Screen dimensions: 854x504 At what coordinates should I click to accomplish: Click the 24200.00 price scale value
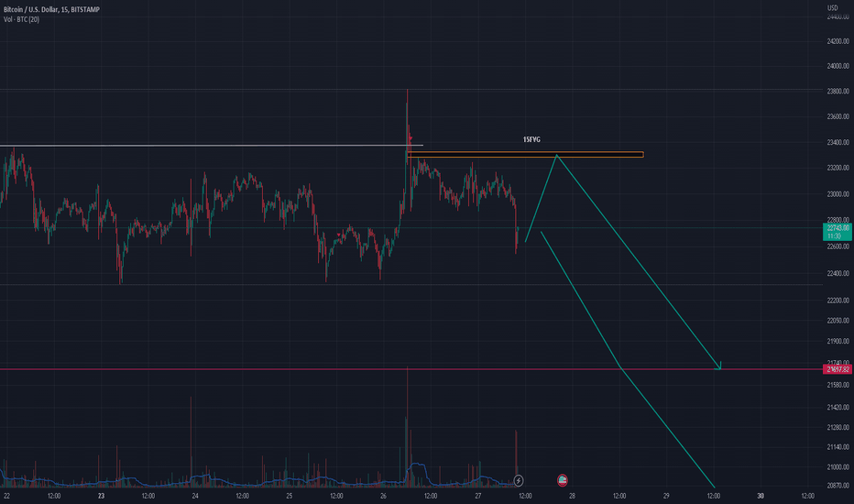pos(838,41)
